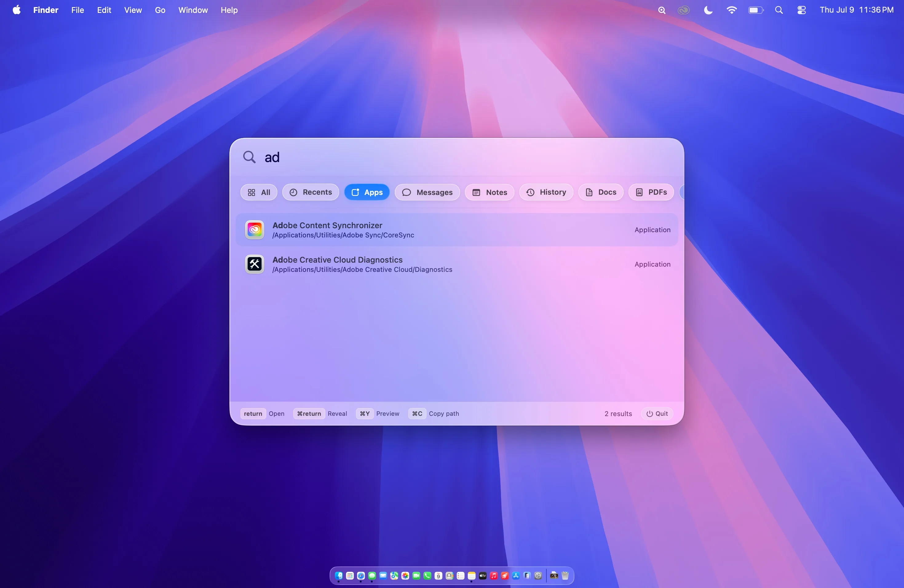The image size is (904, 588).
Task: Click the Quit button
Action: coord(657,414)
